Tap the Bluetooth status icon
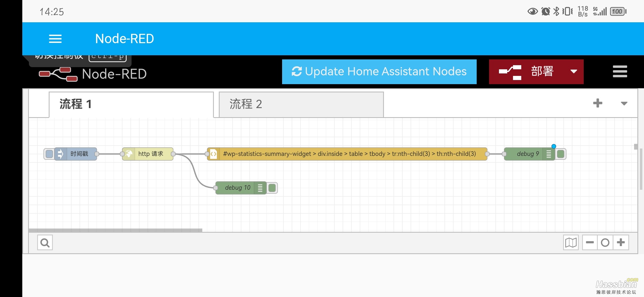Viewport: 644px width, 297px height. (x=556, y=11)
